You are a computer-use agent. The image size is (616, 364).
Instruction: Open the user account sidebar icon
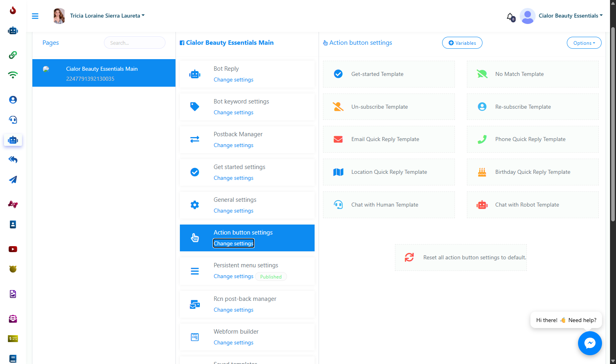click(x=13, y=99)
